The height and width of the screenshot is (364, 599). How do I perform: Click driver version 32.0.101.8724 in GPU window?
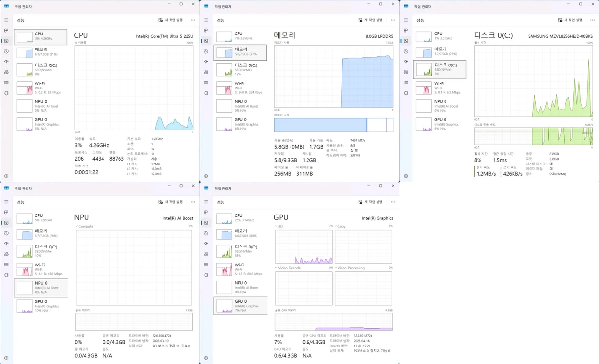[364, 336]
